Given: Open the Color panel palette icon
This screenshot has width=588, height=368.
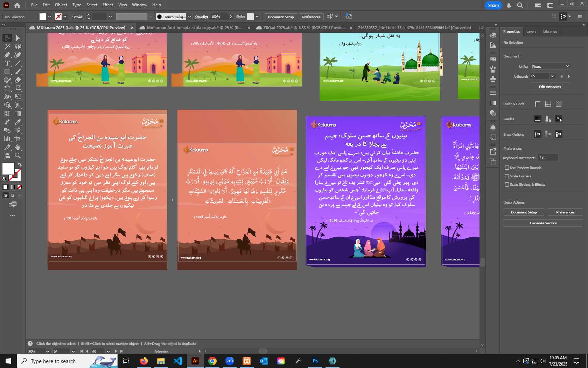Looking at the screenshot, I should pos(493,35).
